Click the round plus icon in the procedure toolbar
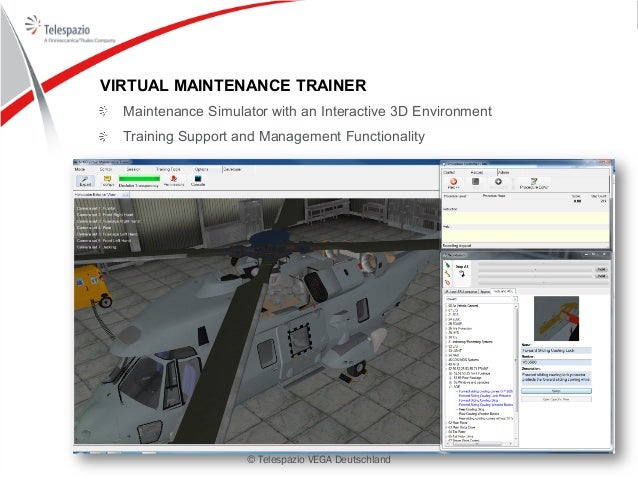The image size is (638, 479). [x=498, y=182]
